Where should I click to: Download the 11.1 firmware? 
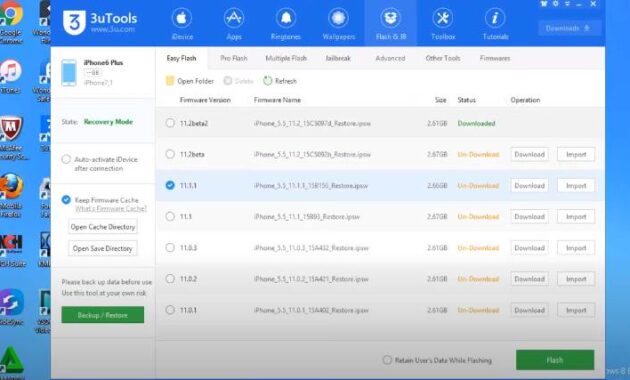(x=530, y=217)
